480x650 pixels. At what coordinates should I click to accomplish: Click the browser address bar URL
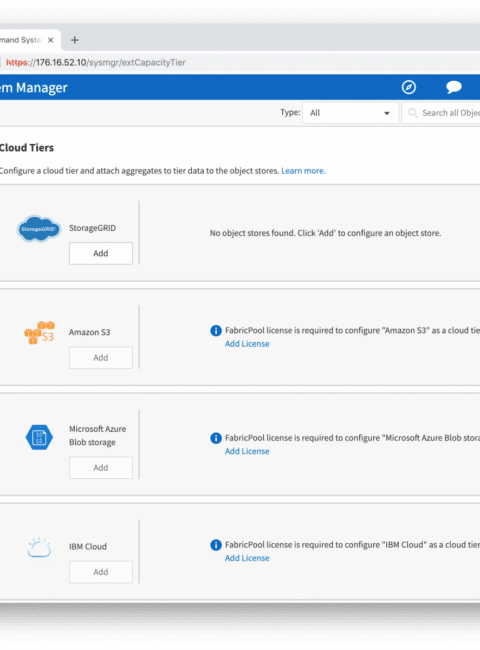(95, 63)
